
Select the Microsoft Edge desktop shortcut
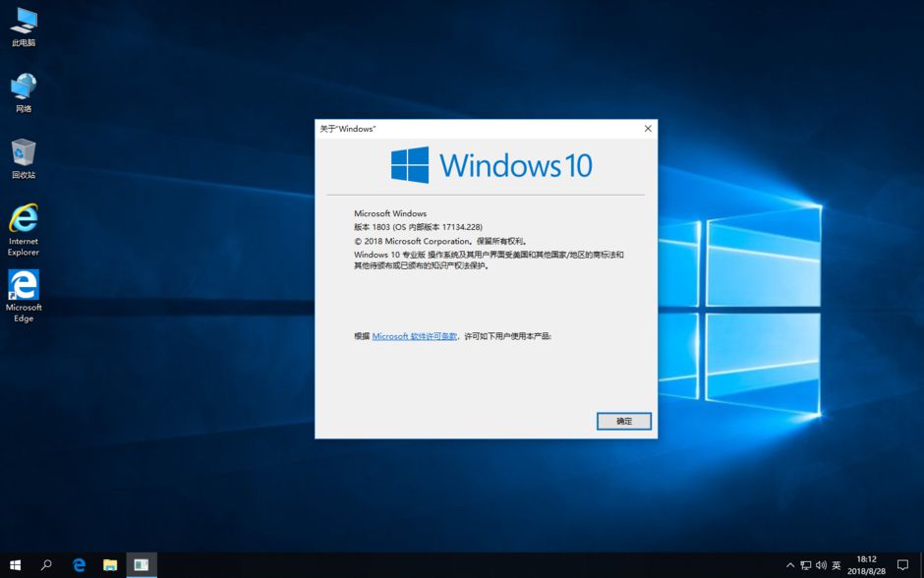(x=24, y=296)
